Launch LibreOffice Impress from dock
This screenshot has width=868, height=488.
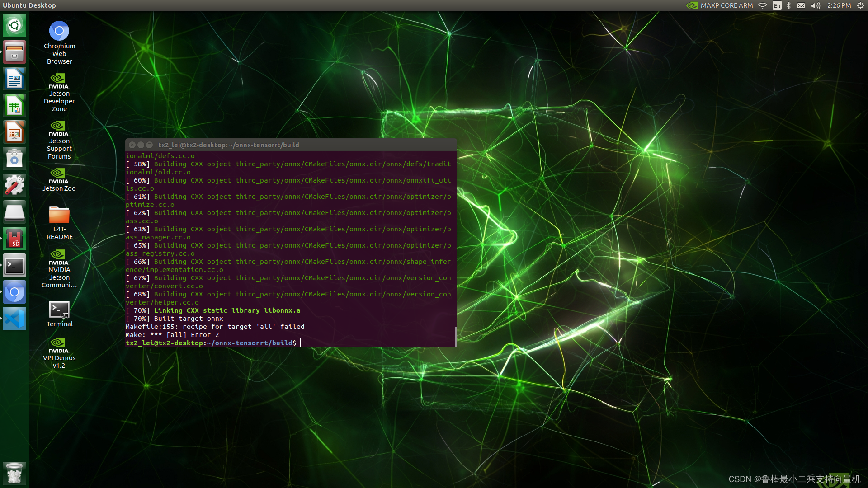[14, 132]
